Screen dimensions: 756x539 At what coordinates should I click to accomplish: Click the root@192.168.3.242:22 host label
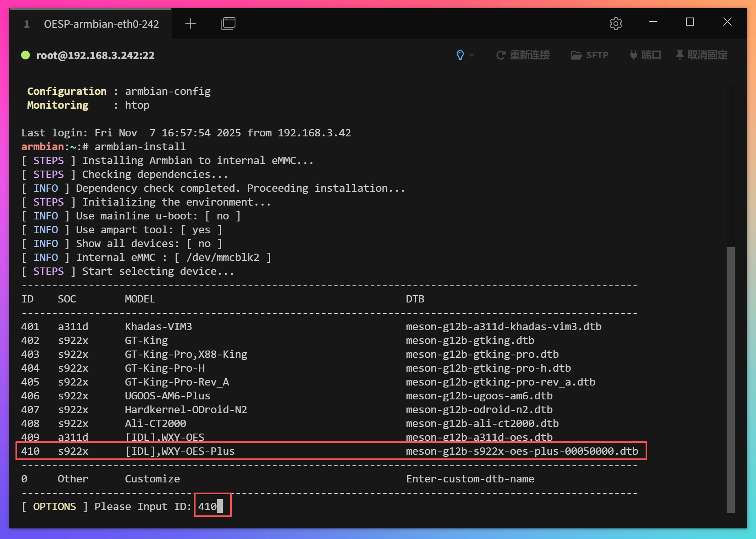[95, 55]
